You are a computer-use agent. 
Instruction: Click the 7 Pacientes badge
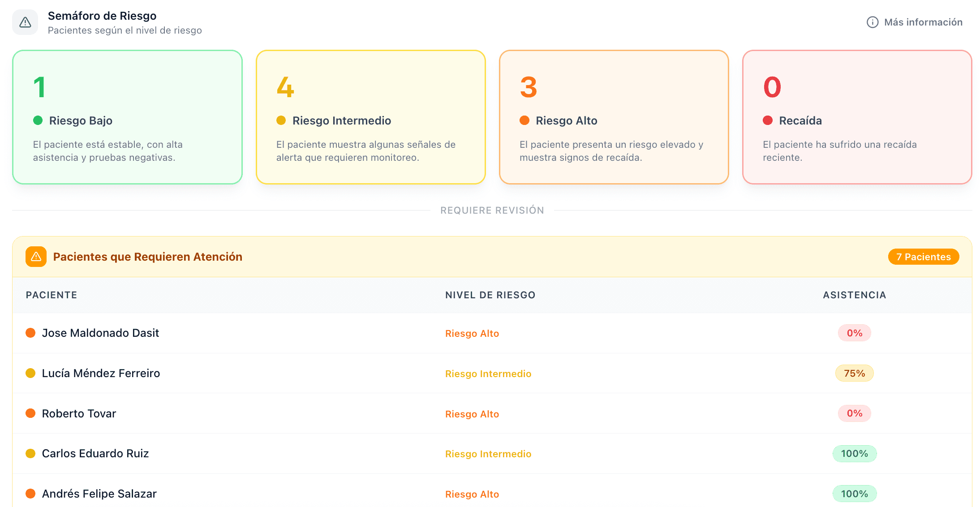(x=923, y=257)
